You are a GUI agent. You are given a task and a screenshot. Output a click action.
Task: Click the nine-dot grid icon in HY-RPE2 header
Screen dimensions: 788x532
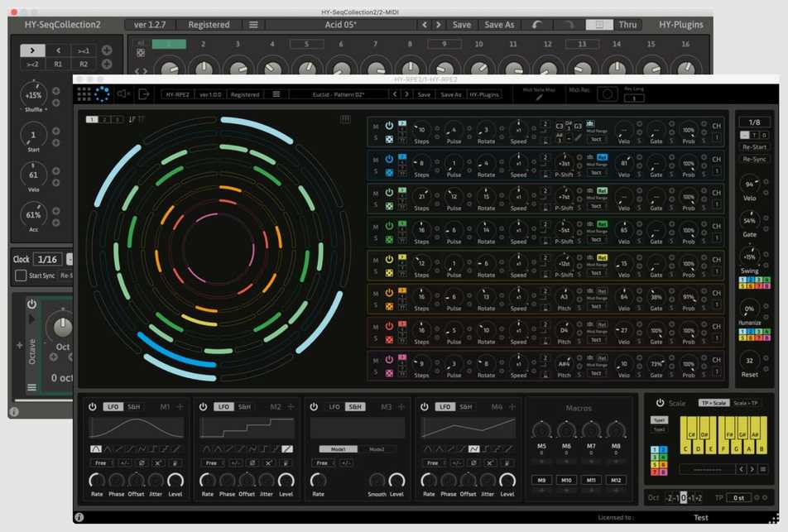tap(83, 94)
